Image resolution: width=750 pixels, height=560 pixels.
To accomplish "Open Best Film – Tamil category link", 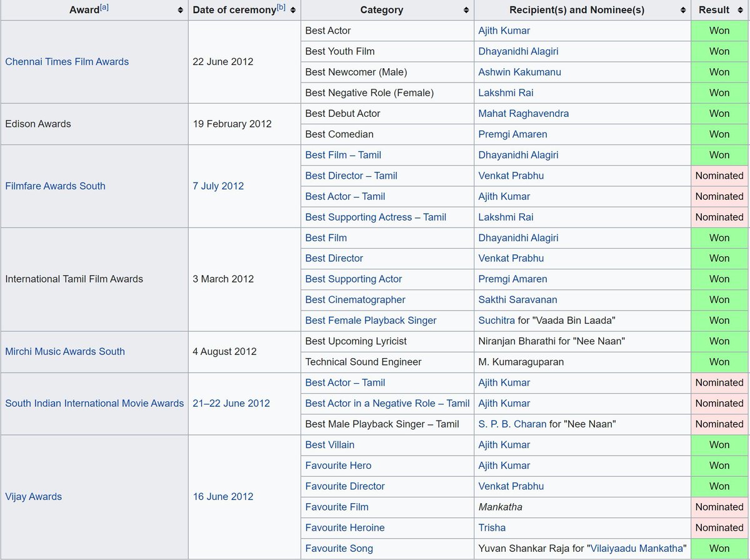I will 343,155.
